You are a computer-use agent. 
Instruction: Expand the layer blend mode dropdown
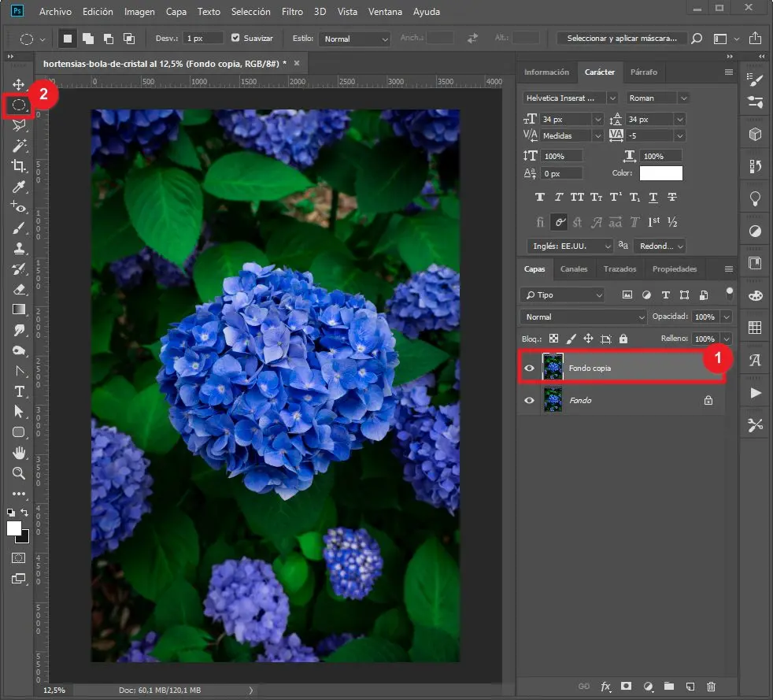(583, 317)
